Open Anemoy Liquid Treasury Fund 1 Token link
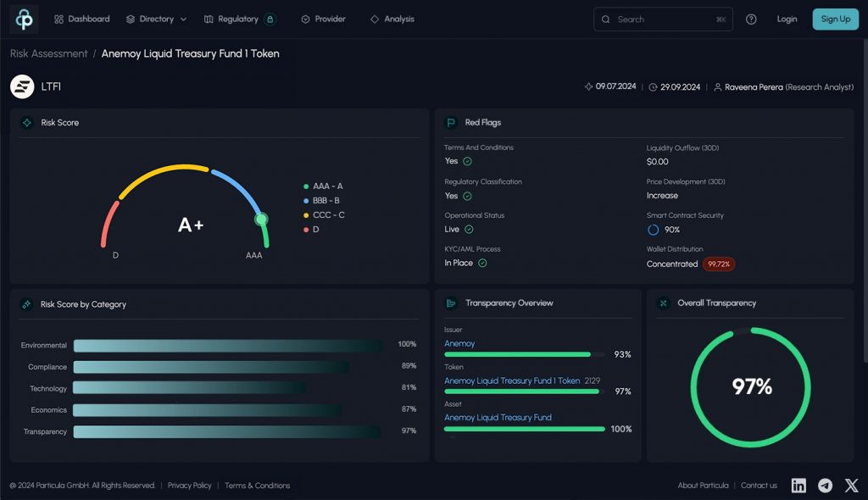The height and width of the screenshot is (500, 868). point(512,381)
